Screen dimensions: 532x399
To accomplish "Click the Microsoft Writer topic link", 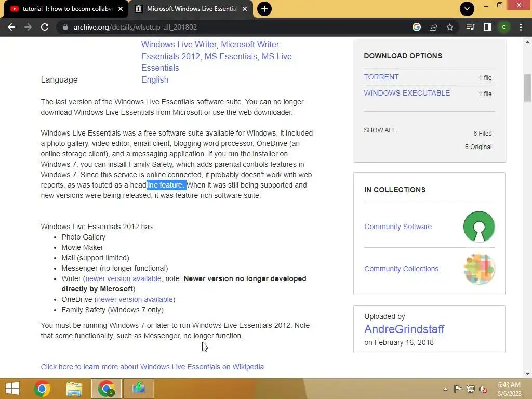I will click(251, 45).
